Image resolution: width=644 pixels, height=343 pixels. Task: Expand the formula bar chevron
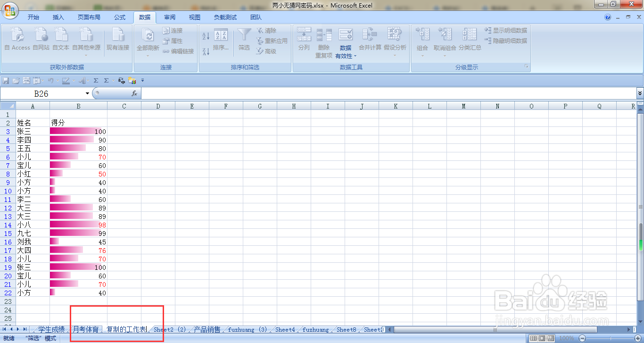click(x=640, y=93)
